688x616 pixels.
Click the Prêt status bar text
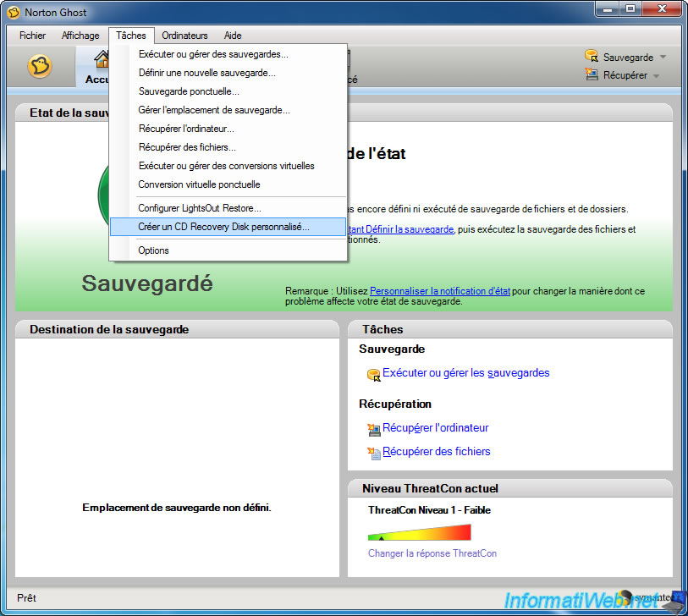click(x=26, y=598)
